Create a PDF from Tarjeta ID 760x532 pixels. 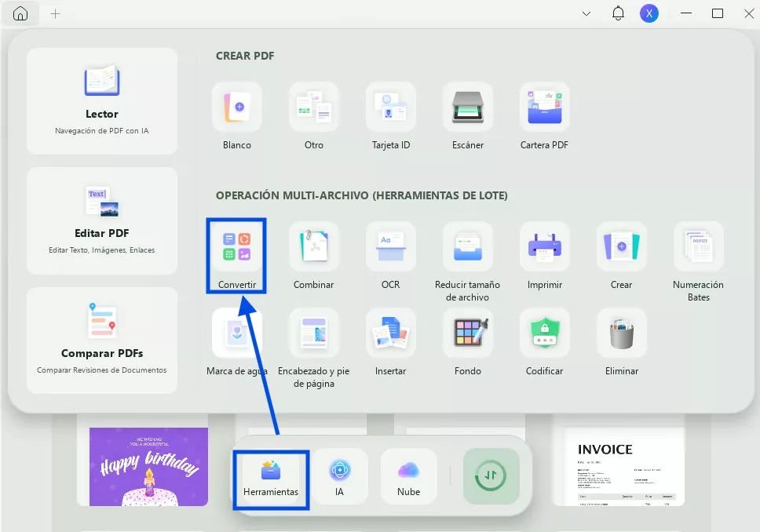pyautogui.click(x=391, y=116)
